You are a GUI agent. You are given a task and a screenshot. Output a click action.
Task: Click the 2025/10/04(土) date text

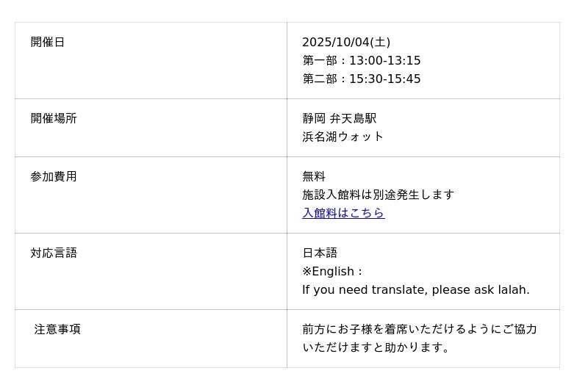pos(346,43)
